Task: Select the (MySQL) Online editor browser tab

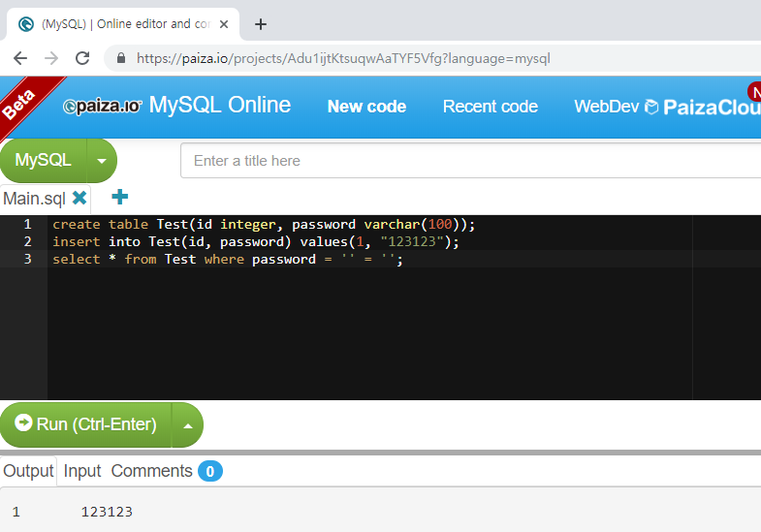Action: [123, 24]
